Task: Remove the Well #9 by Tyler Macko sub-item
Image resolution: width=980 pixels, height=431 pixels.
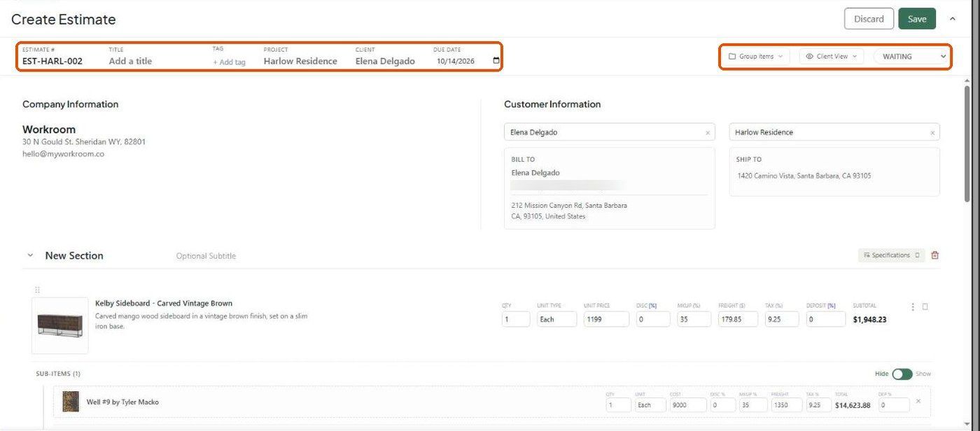Action: click(x=918, y=401)
